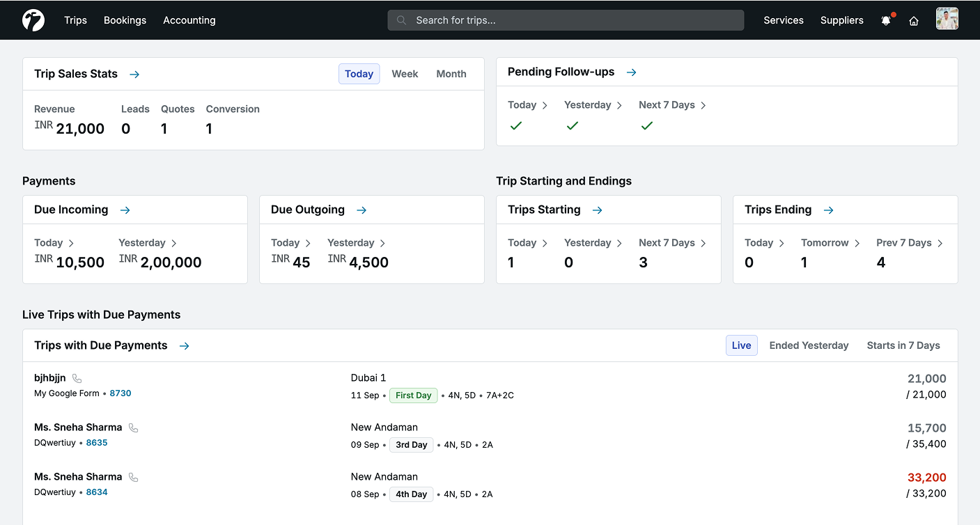Image resolution: width=980 pixels, height=525 pixels.
Task: Open the Bookings menu
Action: [125, 20]
